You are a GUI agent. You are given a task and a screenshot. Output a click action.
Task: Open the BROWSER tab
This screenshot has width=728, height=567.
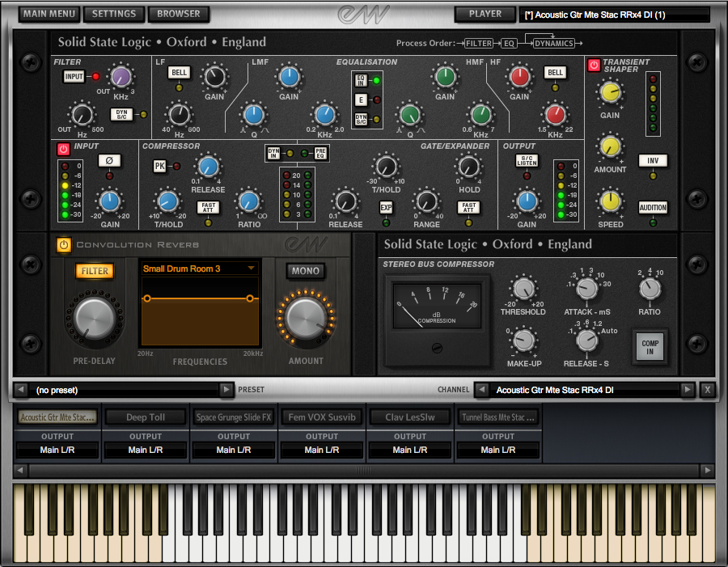179,14
